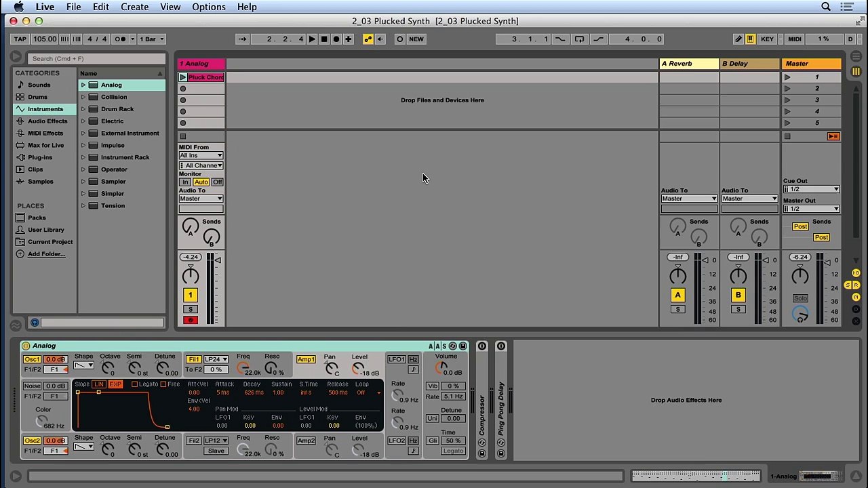Expand the Drum Rack folder

click(83, 109)
